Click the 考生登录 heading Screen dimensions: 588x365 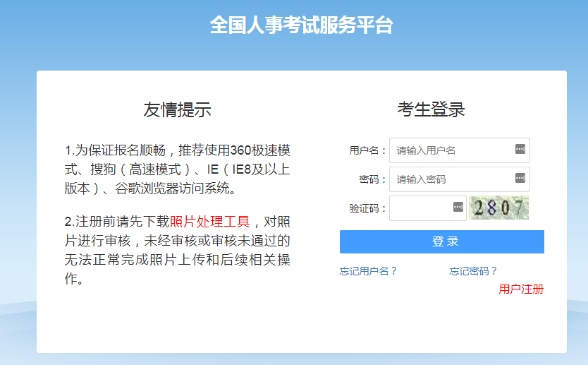(431, 110)
